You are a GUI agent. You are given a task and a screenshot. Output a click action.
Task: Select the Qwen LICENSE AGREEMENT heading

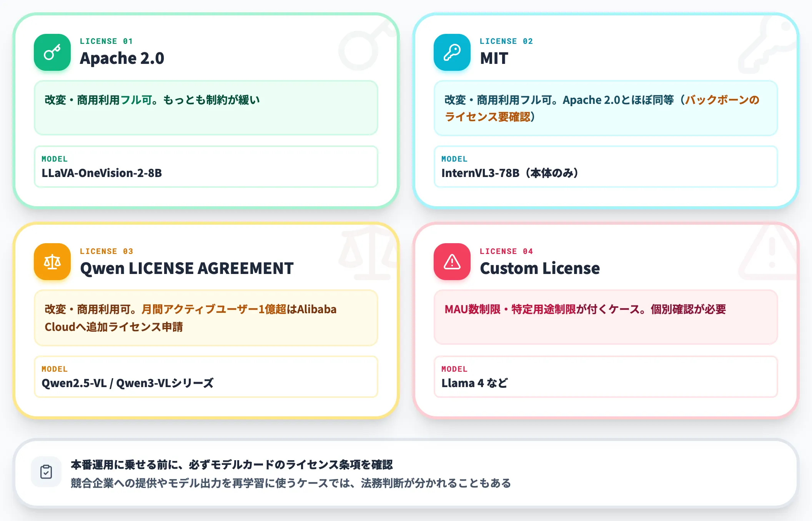coord(187,268)
